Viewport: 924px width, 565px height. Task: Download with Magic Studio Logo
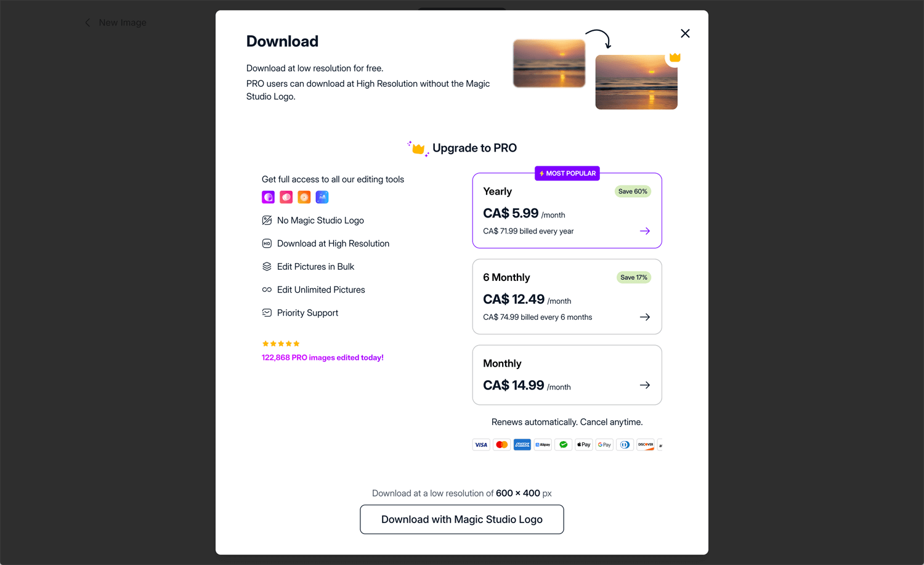pos(462,519)
